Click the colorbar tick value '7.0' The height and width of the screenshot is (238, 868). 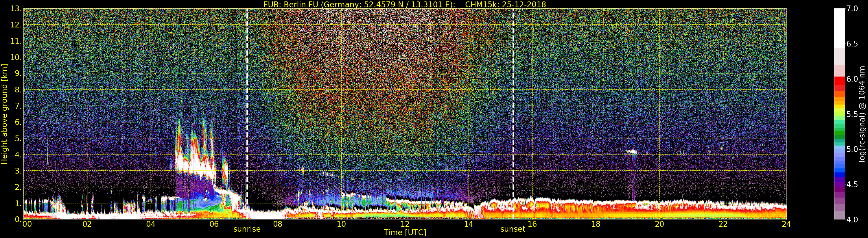(852, 9)
